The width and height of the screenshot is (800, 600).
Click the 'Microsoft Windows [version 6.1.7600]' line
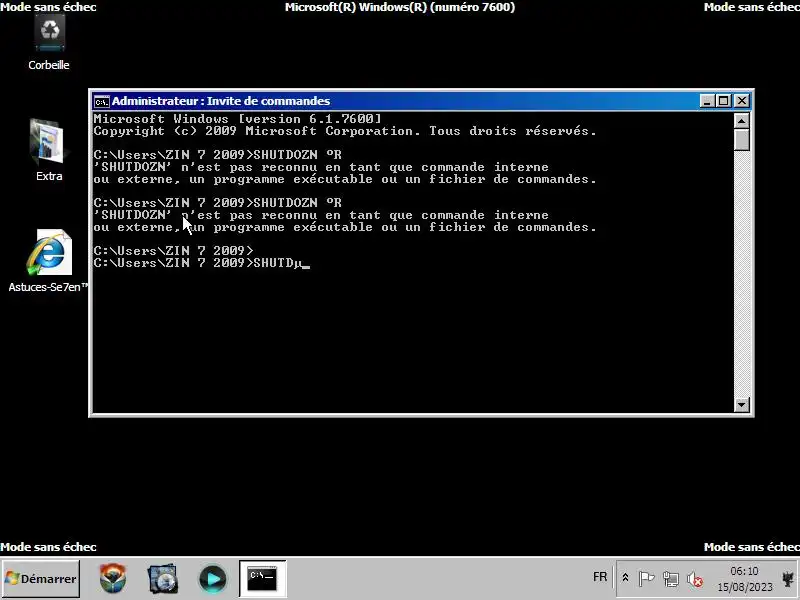click(x=237, y=119)
